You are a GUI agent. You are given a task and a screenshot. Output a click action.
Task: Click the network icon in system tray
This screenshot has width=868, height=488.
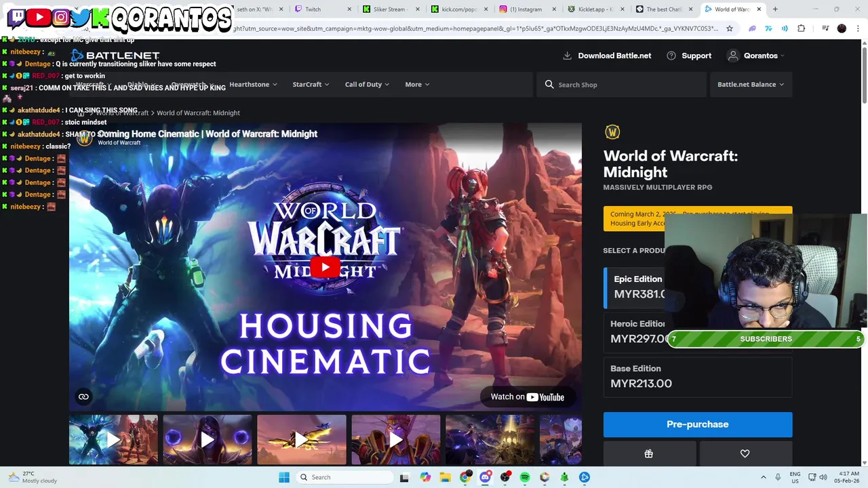click(x=812, y=477)
